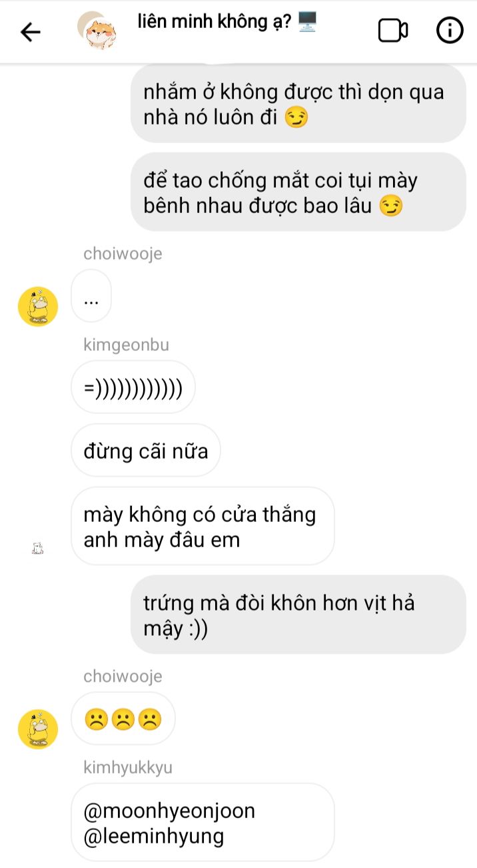Open the @leeminhyung mention
Viewport: 477px width, 868px height.
(x=154, y=836)
